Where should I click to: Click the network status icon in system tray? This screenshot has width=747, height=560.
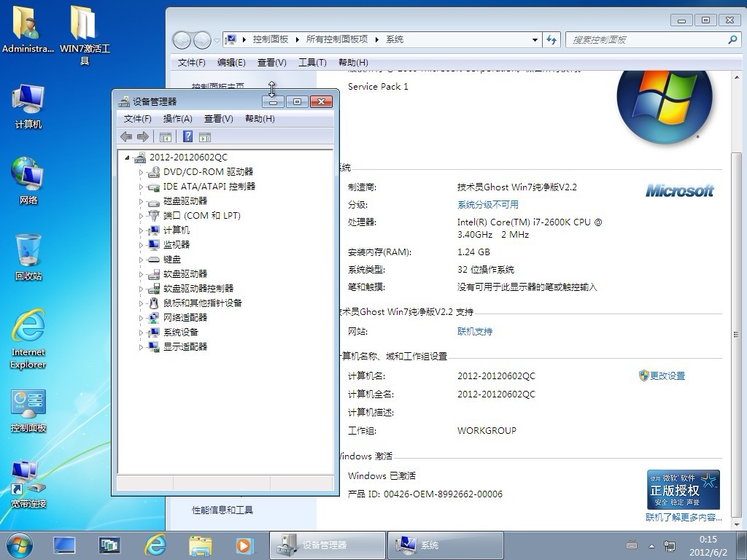pos(670,546)
